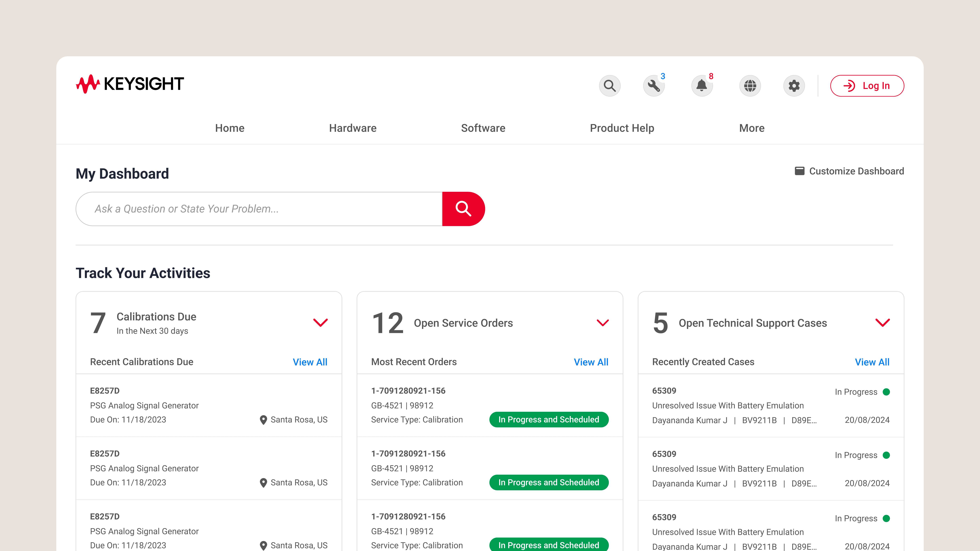
Task: Click first In Progress and Scheduled badge
Action: pos(549,419)
